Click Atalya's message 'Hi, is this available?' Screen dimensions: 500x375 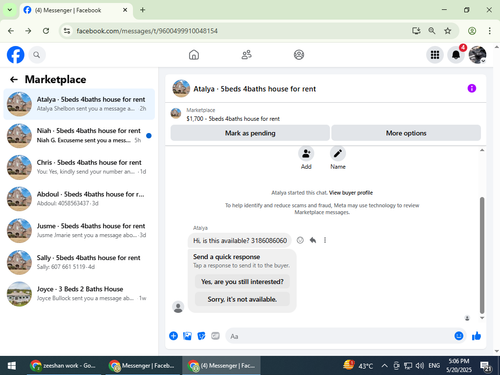coord(240,240)
